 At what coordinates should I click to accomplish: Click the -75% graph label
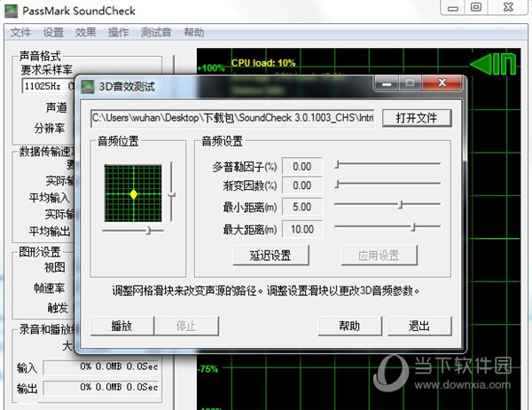207,369
